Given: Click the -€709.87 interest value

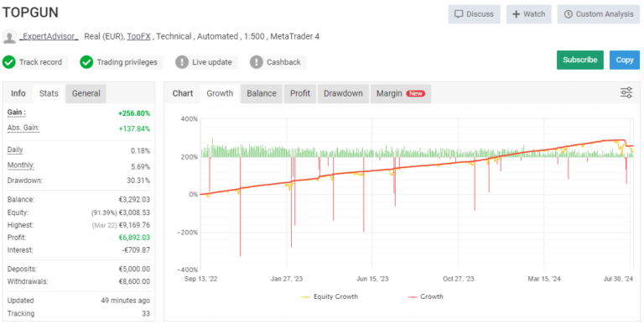Looking at the screenshot, I should click(136, 250).
